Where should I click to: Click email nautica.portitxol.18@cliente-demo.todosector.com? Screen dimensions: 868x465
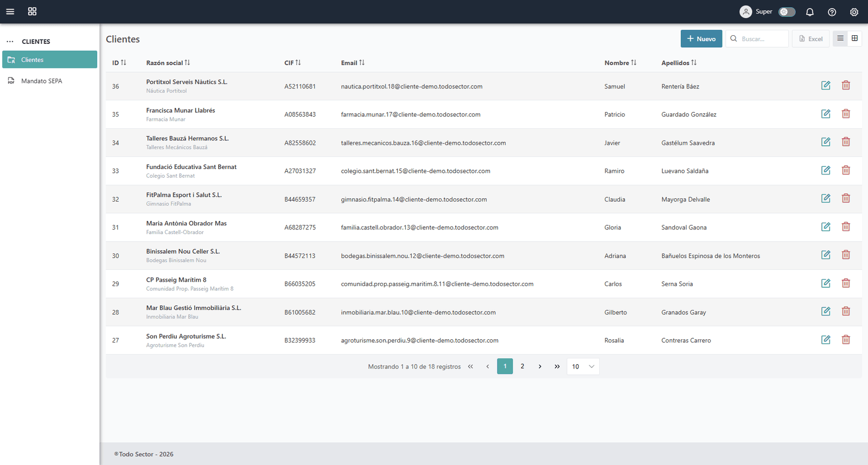click(x=412, y=87)
